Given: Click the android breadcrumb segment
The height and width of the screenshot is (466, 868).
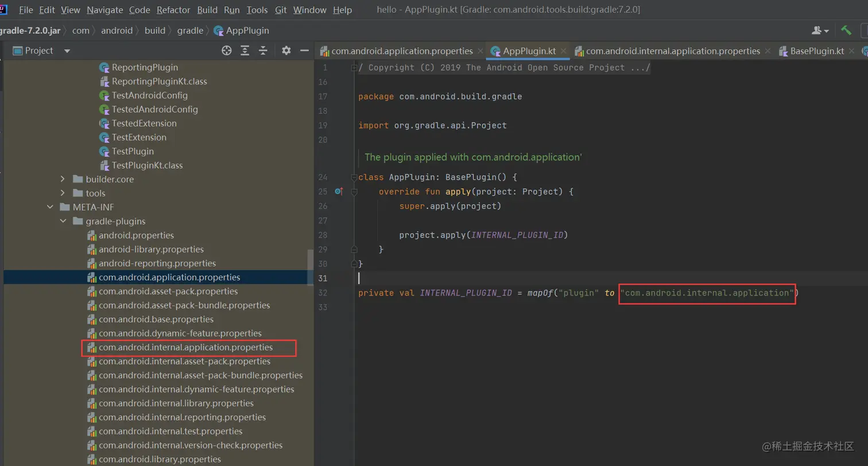Looking at the screenshot, I should 117,30.
